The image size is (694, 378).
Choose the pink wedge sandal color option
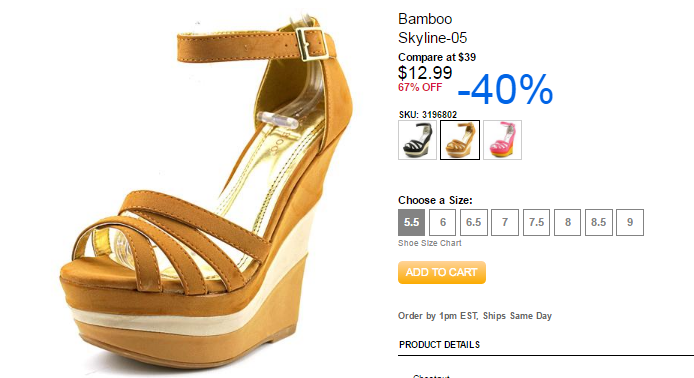pyautogui.click(x=502, y=140)
